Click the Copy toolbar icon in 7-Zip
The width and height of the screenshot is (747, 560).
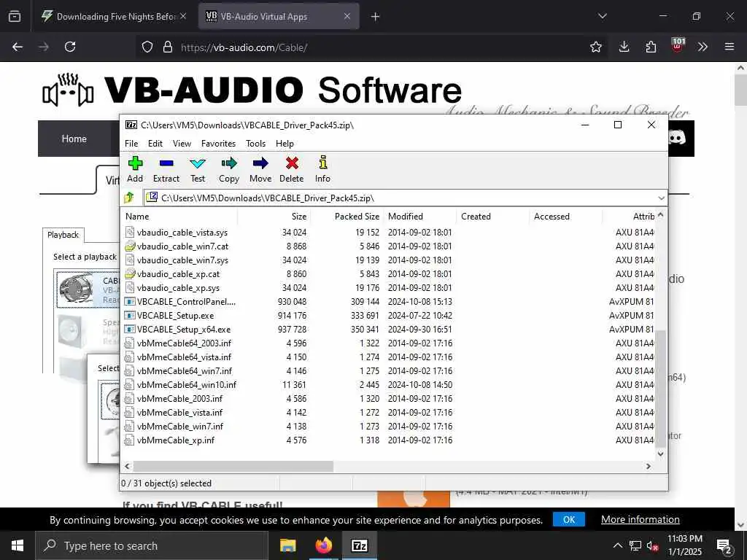tap(228, 169)
